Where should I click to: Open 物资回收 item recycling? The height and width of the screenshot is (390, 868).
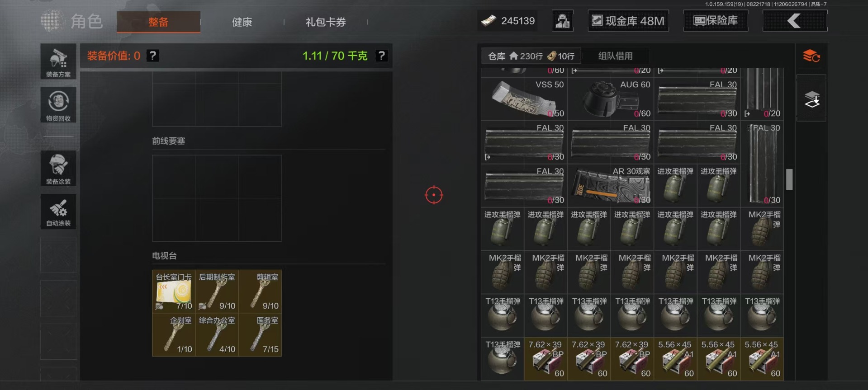pyautogui.click(x=58, y=105)
